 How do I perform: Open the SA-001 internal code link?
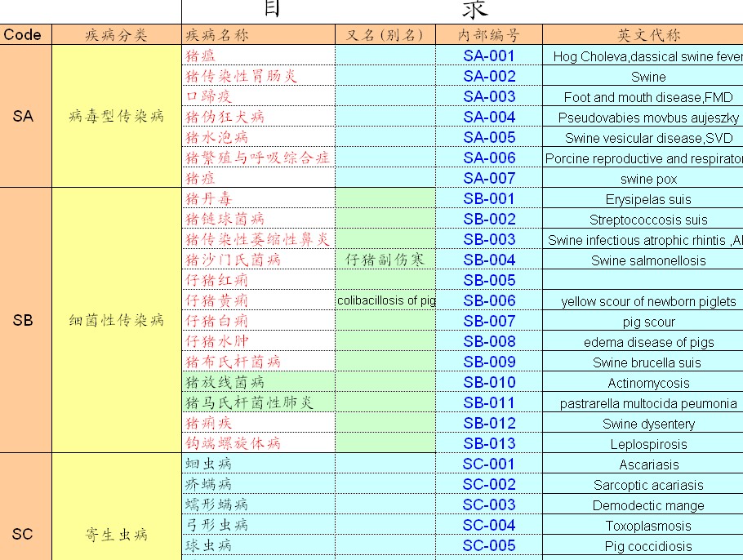(x=489, y=56)
